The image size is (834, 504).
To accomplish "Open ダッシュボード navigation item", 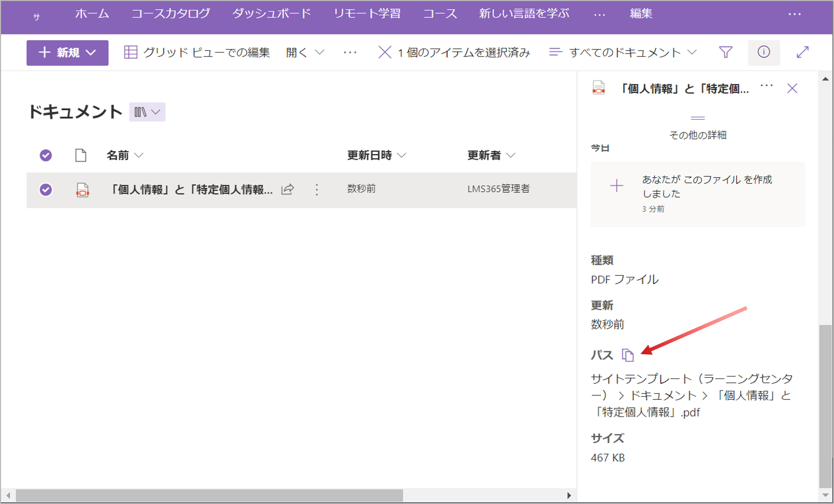I will 272,13.
